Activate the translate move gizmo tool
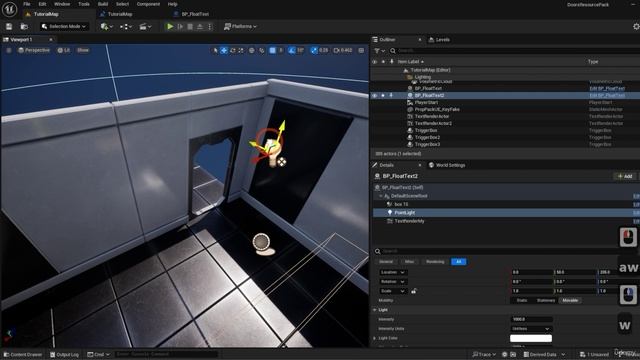Screen dimensions: 640x360 point(224,50)
